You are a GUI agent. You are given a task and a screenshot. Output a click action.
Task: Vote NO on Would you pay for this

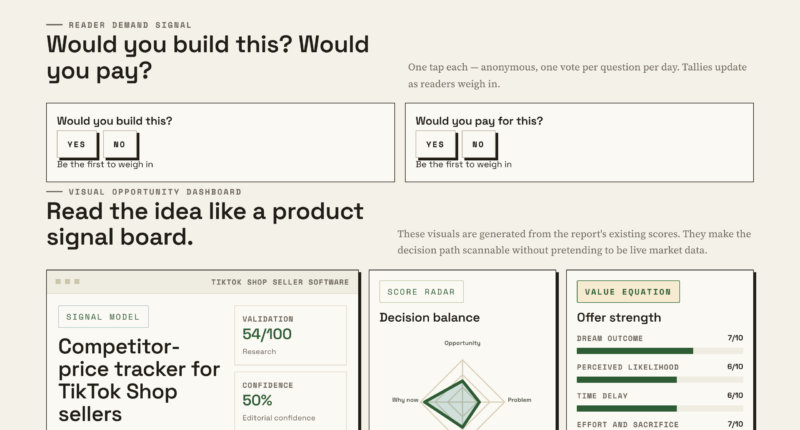(479, 144)
